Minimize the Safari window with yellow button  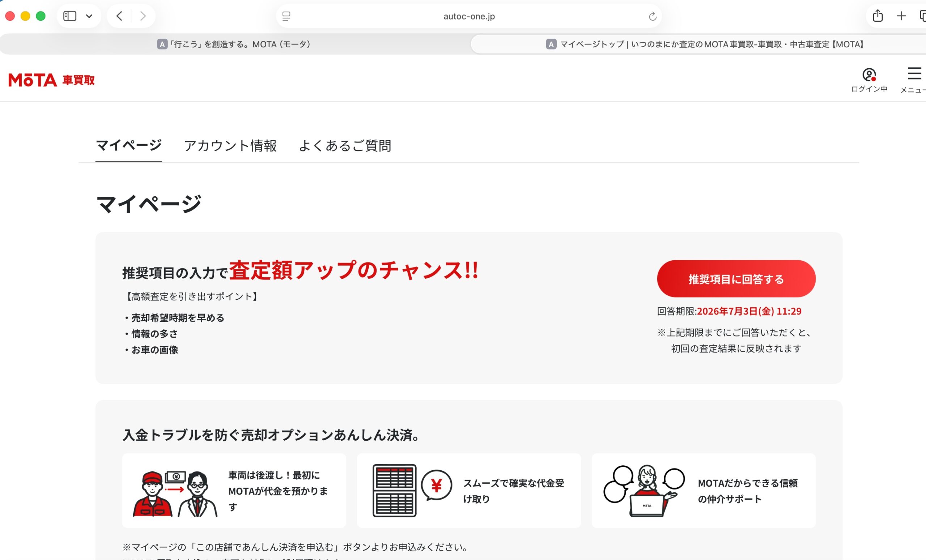(x=25, y=16)
